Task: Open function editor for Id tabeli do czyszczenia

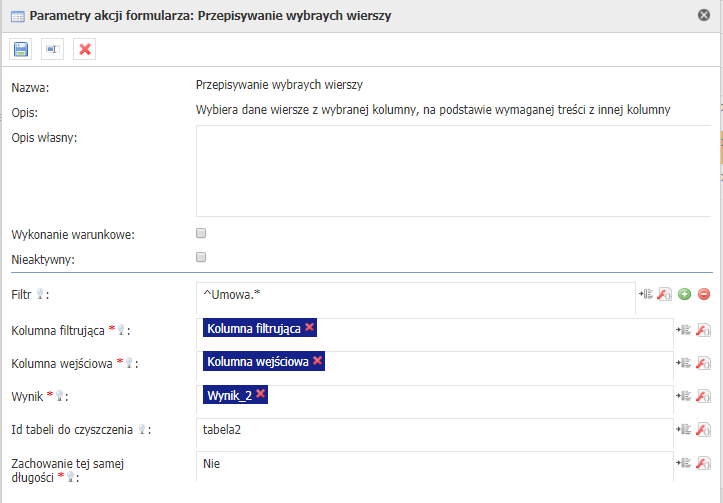Action: coord(703,430)
